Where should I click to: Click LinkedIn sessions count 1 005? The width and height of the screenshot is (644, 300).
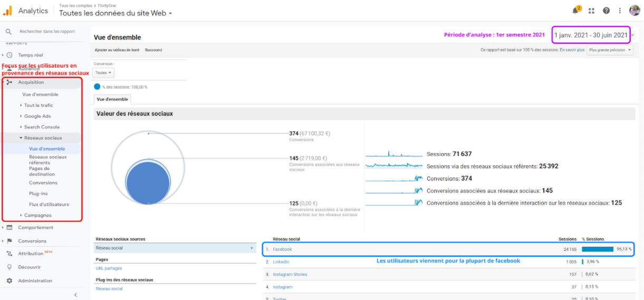coord(571,262)
